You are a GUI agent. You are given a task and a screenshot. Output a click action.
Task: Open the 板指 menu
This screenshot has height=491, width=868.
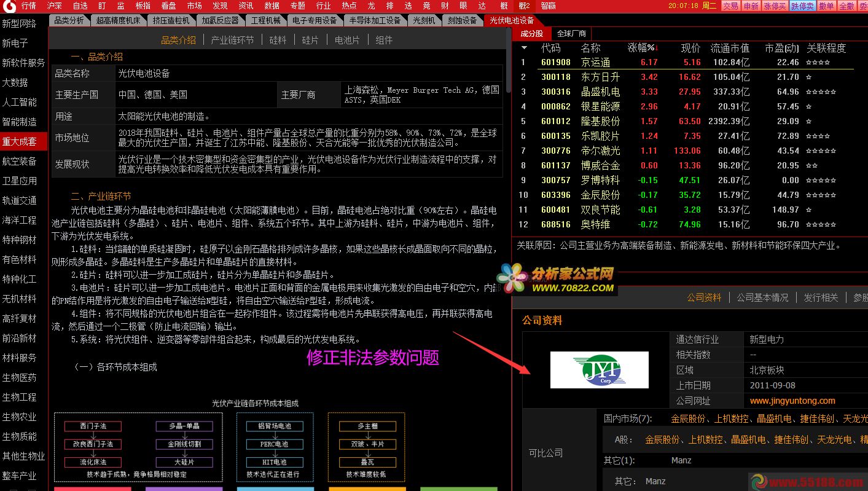point(143,6)
